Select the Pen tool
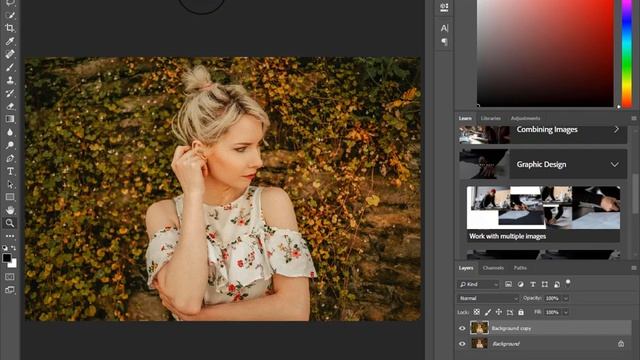Image resolution: width=640 pixels, height=360 pixels. pos(10,158)
